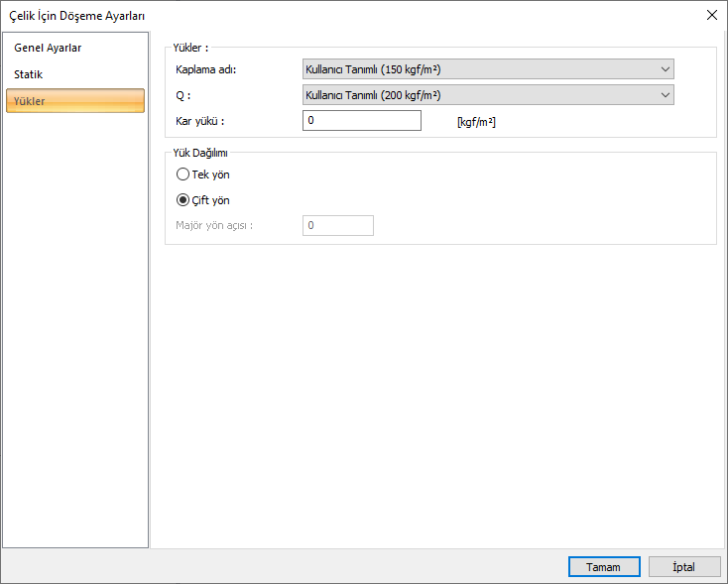Click the kgf/m² unit label
728x584 pixels.
tap(476, 122)
